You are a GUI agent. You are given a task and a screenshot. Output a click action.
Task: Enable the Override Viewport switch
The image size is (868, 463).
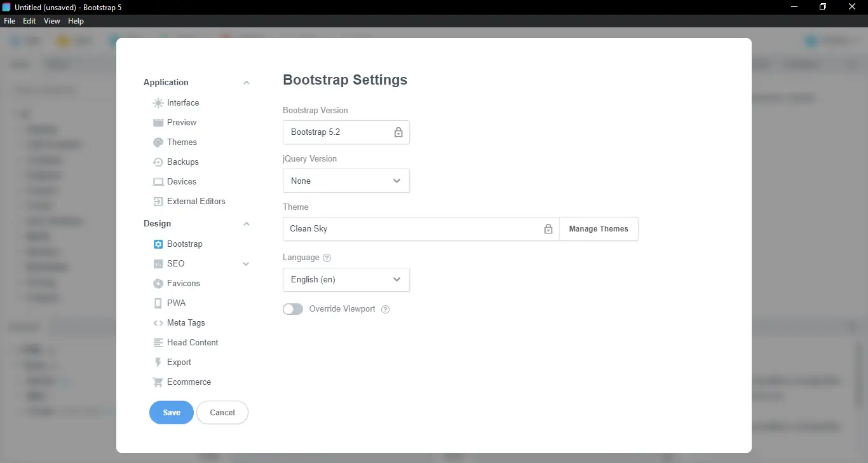coord(293,309)
